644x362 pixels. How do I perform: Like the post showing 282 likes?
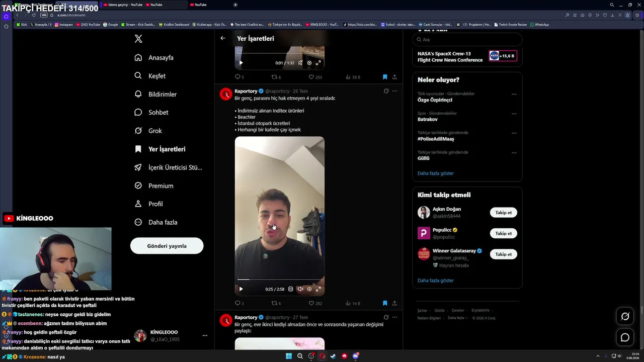315,303
